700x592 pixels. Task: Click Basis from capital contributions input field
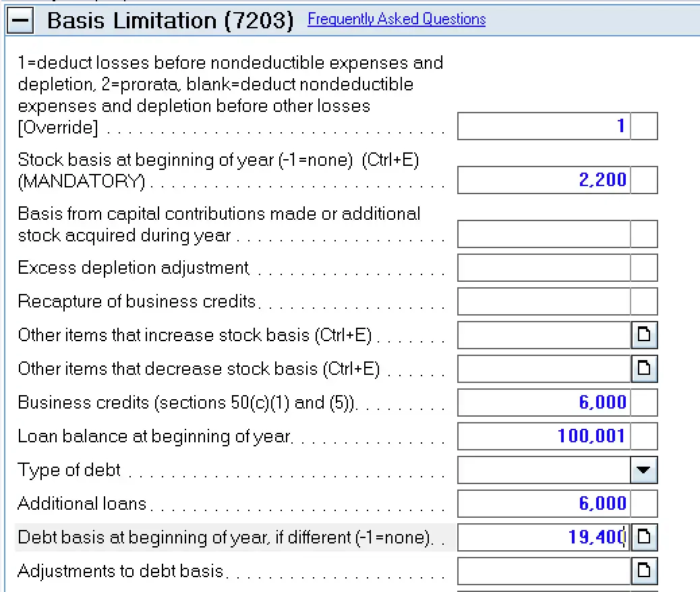[x=544, y=234]
